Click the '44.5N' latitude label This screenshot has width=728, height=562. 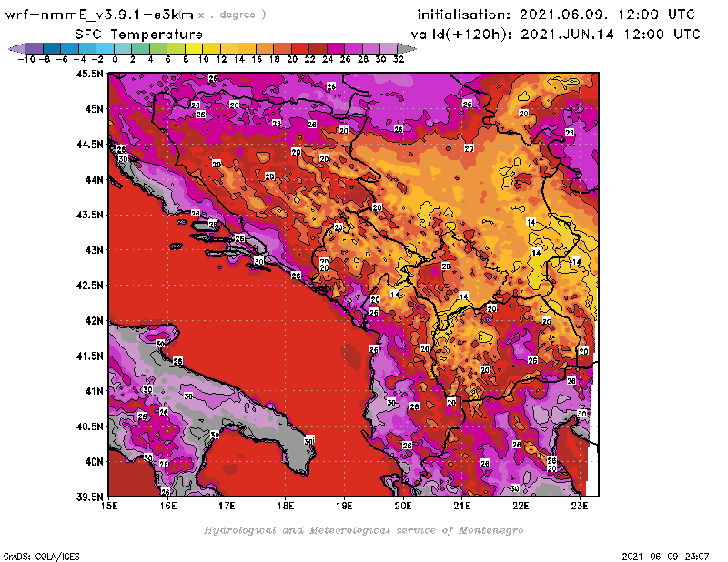pyautogui.click(x=89, y=144)
